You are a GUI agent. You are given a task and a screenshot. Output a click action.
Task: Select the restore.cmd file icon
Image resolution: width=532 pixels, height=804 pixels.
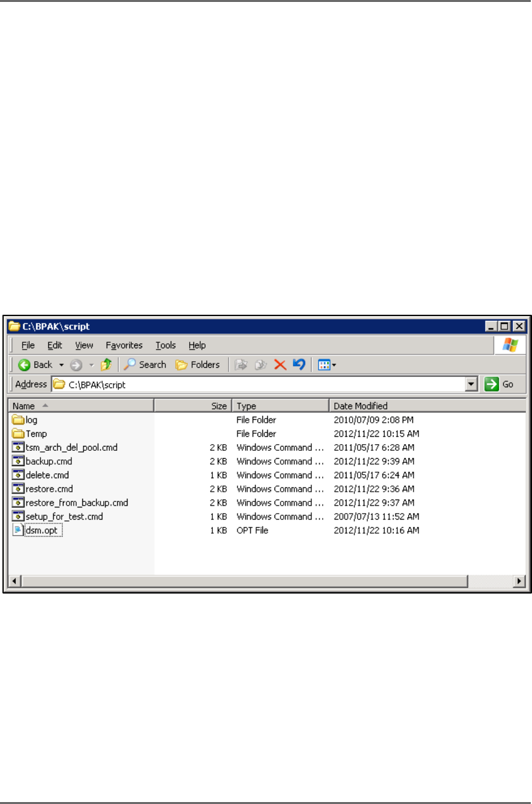18,489
